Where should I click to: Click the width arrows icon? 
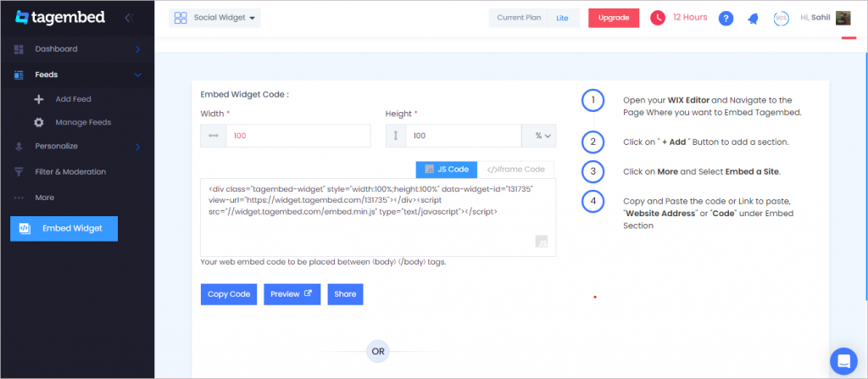click(x=214, y=136)
